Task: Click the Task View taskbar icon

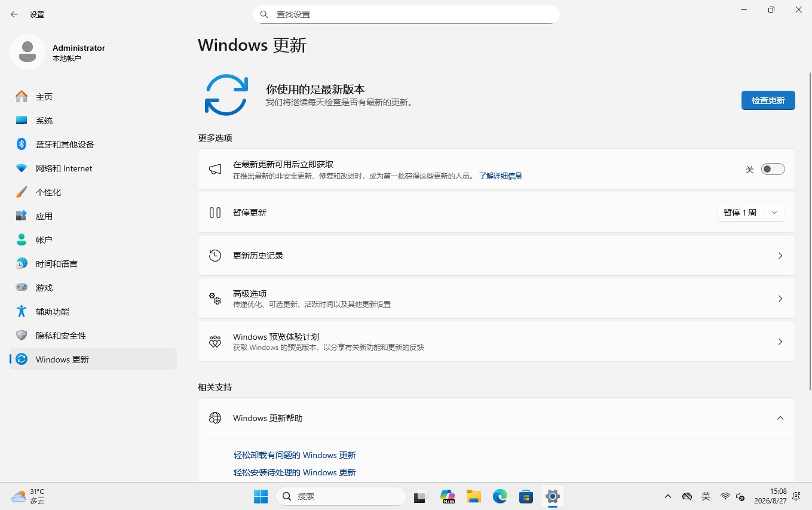Action: [421, 496]
